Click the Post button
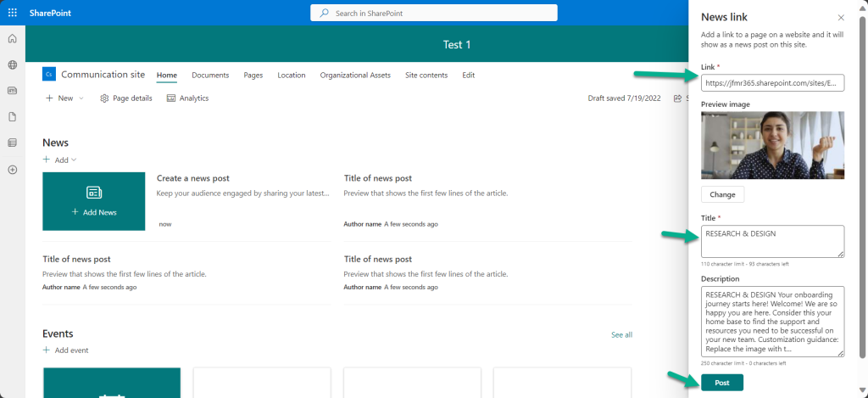 point(722,383)
